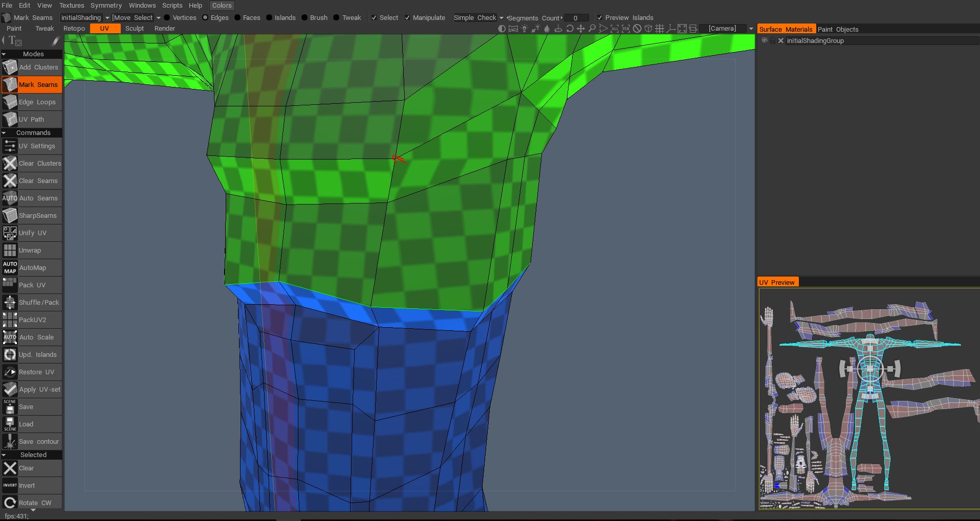Viewport: 980px width, 521px height.
Task: Uncheck the Manipulate checkbox
Action: [407, 18]
